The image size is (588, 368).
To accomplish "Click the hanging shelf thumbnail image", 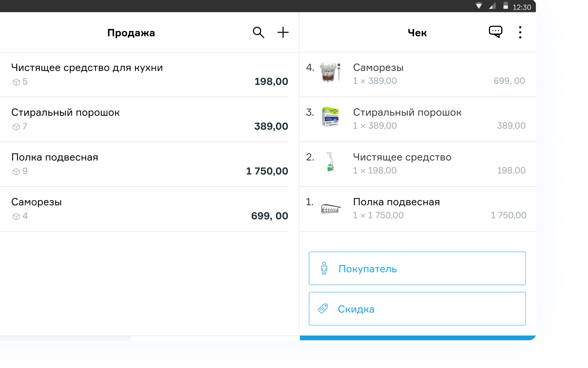I will point(331,209).
